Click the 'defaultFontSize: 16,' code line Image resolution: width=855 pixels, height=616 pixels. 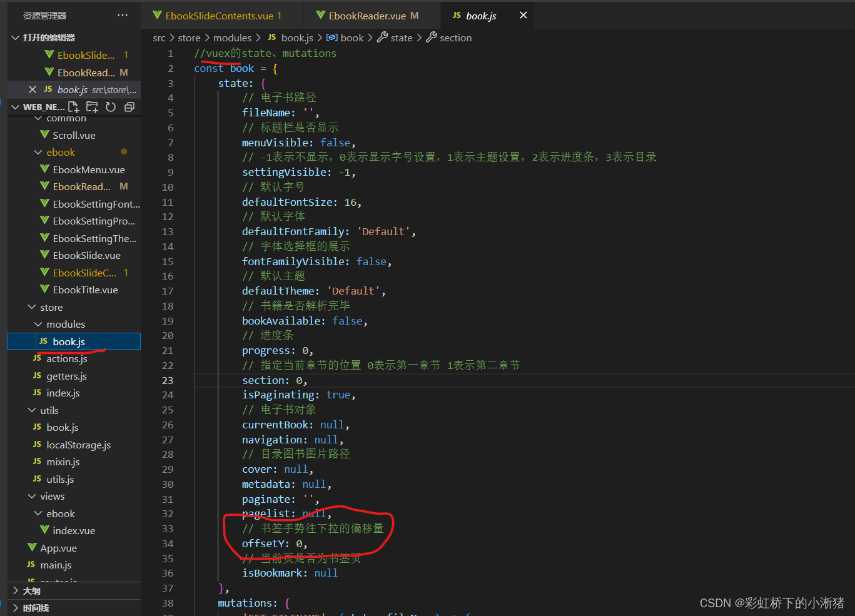(302, 202)
